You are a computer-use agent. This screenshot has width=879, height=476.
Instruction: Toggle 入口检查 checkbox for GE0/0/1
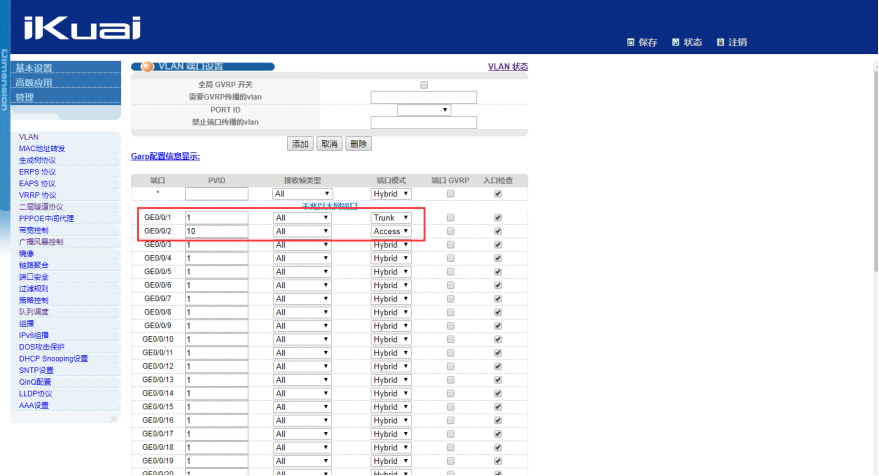click(x=498, y=218)
